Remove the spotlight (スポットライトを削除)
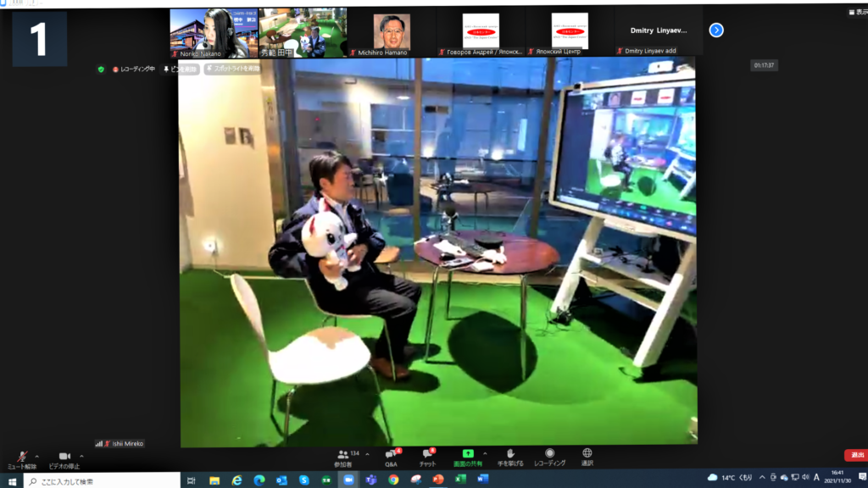 click(232, 69)
